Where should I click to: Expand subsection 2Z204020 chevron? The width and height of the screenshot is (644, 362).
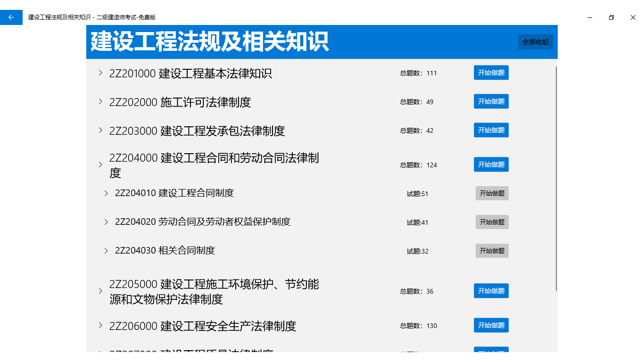coord(106,222)
